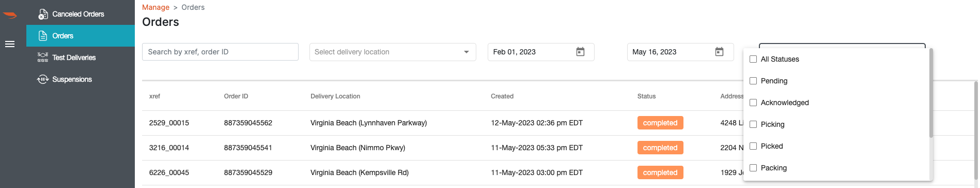Check the All Statuses checkbox
Image resolution: width=980 pixels, height=188 pixels.
click(753, 59)
